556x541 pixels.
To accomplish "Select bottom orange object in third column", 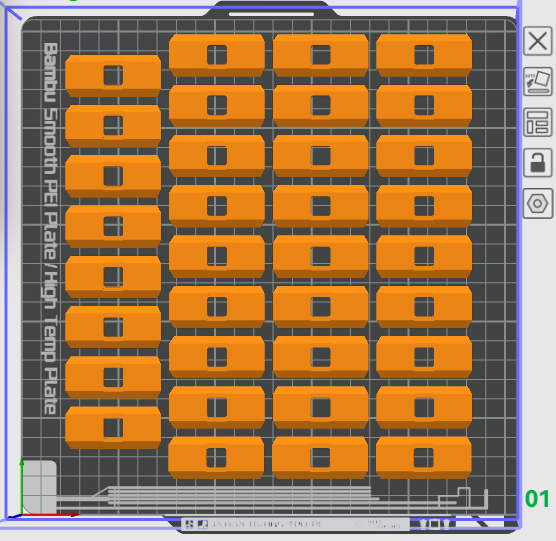I will click(320, 458).
